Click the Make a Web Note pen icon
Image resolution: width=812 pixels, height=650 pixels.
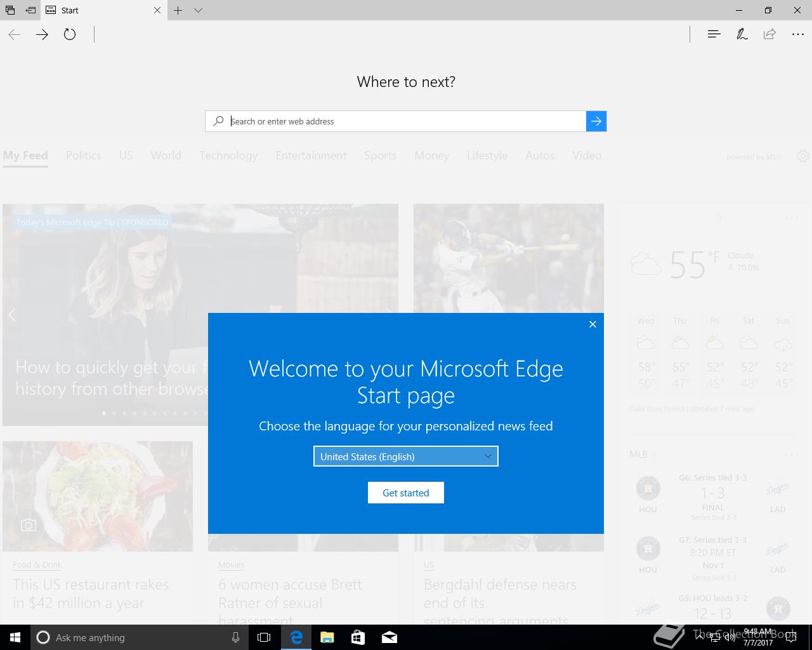(x=742, y=34)
